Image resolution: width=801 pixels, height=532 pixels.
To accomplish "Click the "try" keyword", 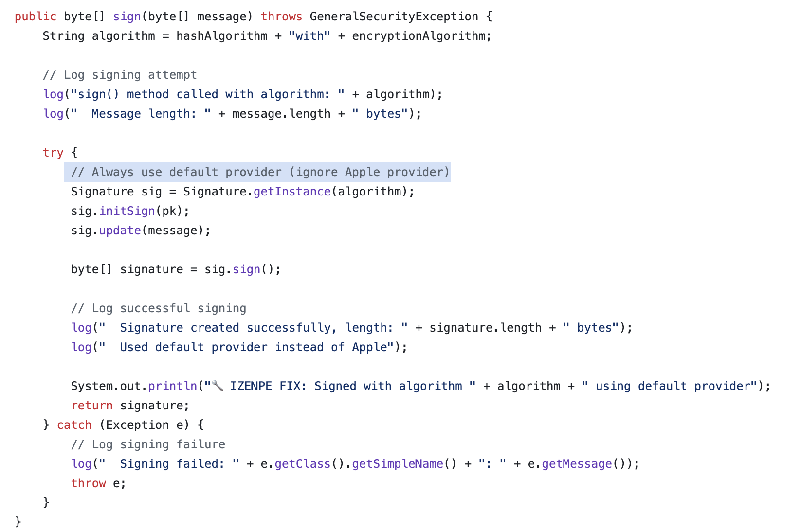I will (x=53, y=153).
